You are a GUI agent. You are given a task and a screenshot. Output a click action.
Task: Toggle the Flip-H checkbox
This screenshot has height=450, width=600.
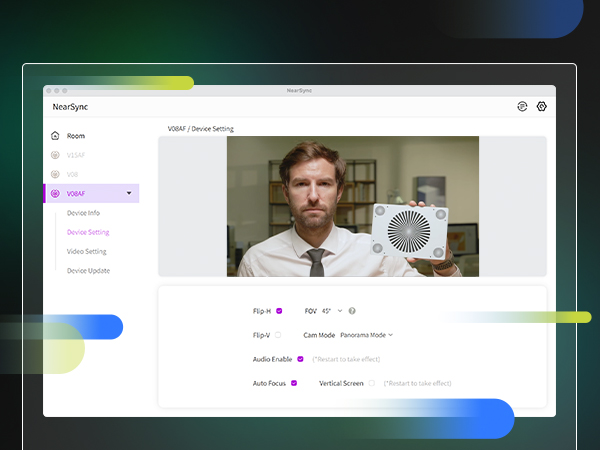click(x=279, y=311)
